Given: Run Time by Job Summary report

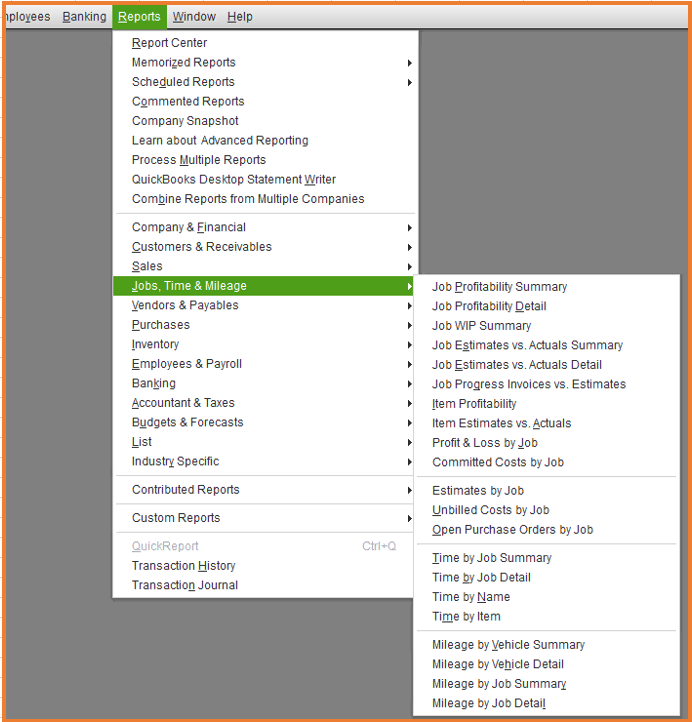Looking at the screenshot, I should click(547, 558).
